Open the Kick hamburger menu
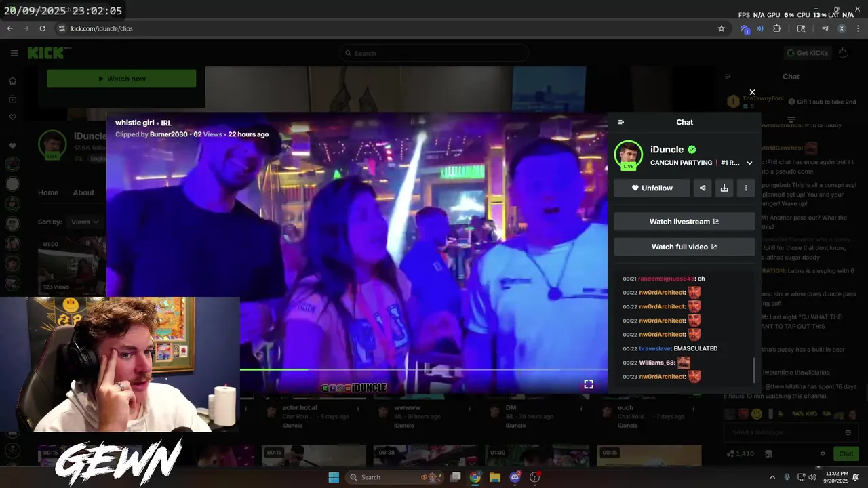Image resolution: width=868 pixels, height=488 pixels. [x=14, y=53]
